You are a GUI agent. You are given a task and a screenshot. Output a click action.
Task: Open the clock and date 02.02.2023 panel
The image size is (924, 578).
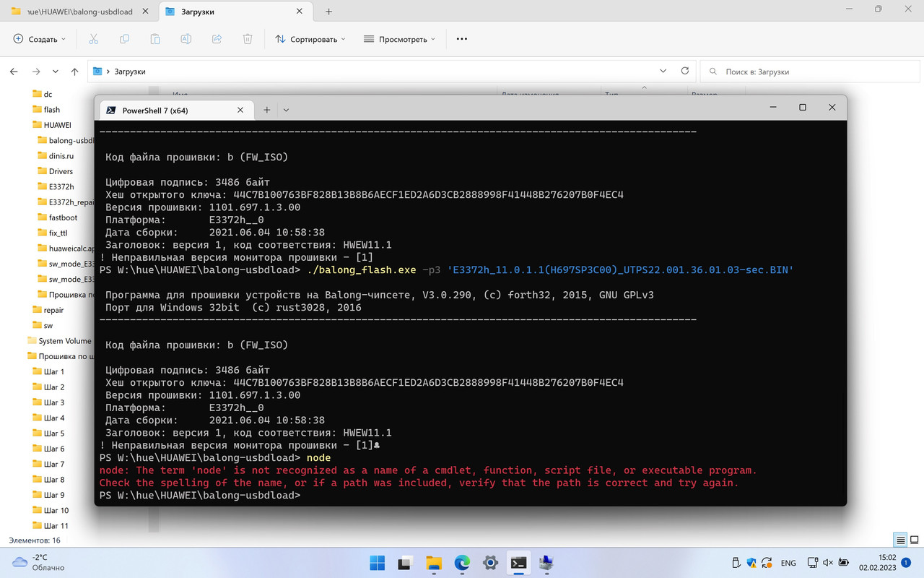coord(877,563)
